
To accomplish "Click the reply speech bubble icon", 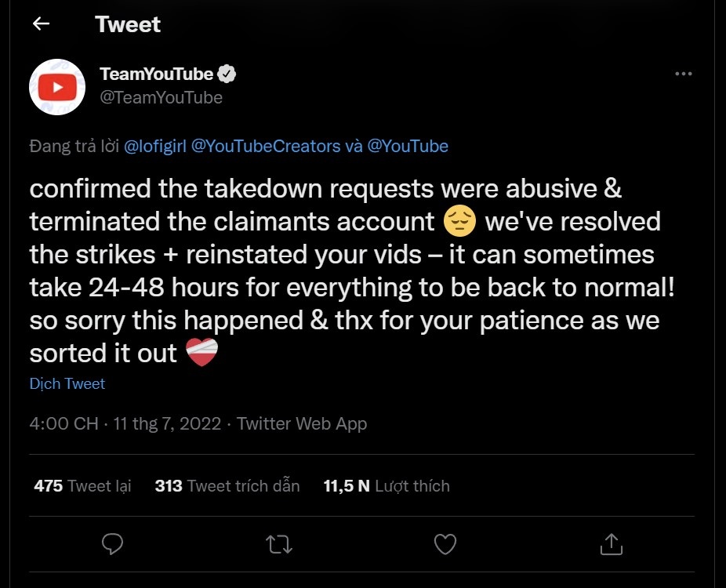I will (113, 543).
